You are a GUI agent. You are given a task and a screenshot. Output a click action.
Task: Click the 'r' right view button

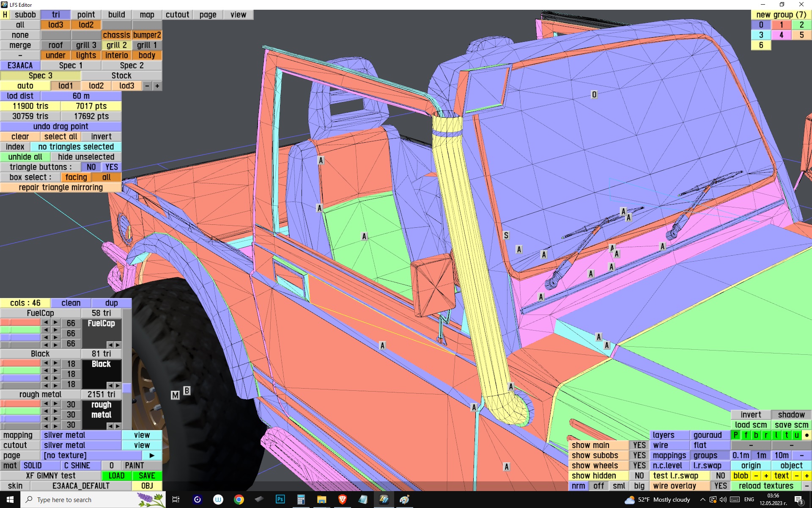(x=766, y=435)
